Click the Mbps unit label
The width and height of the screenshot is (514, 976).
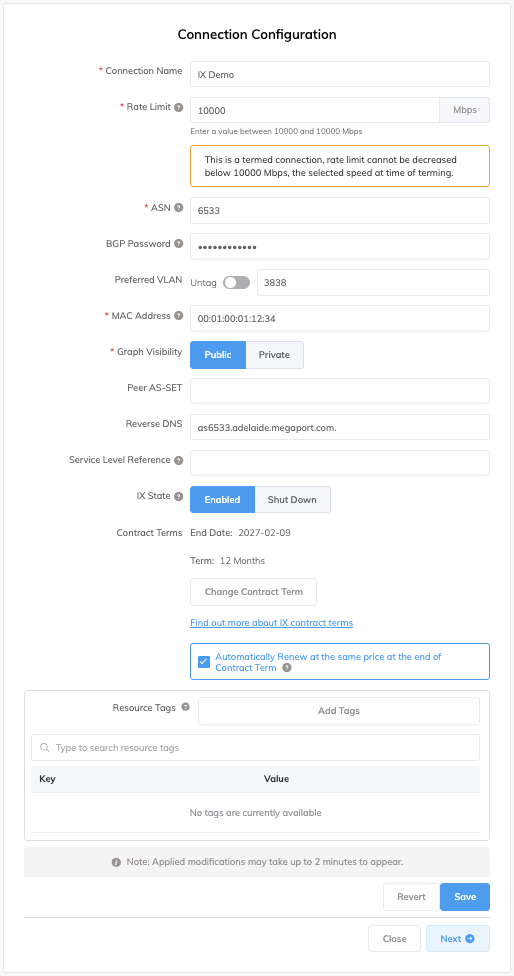(465, 110)
